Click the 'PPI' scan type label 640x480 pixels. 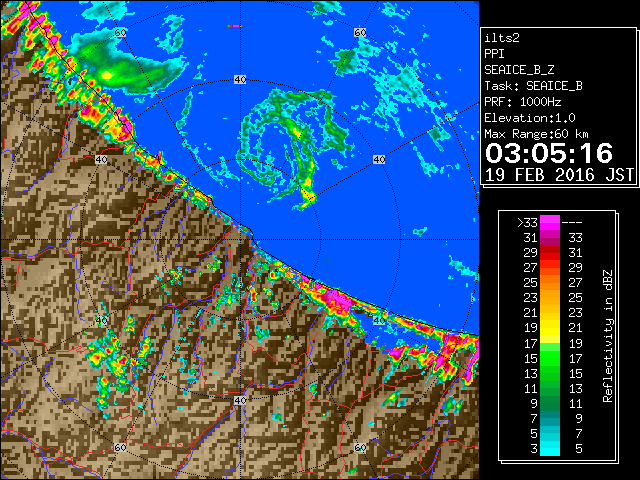tap(494, 54)
